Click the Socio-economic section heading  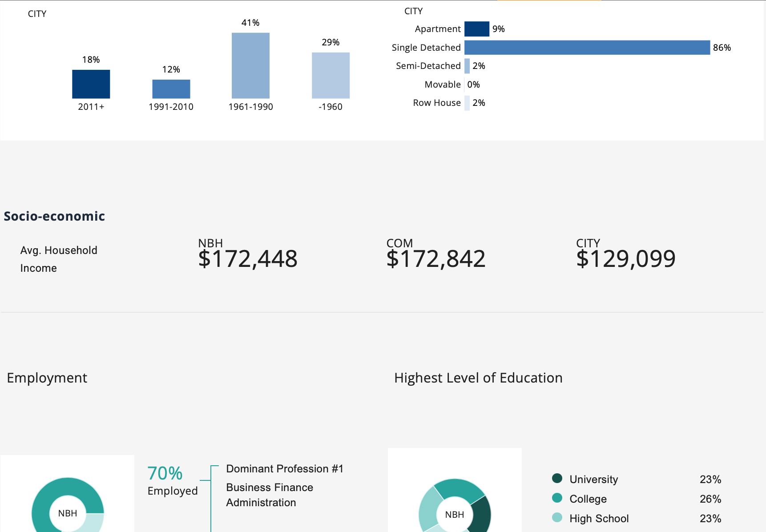point(54,216)
